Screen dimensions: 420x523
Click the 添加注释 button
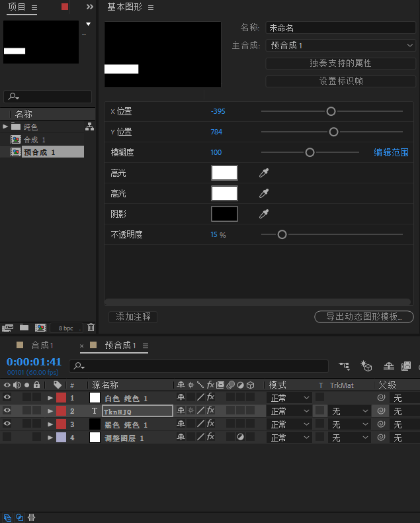pyautogui.click(x=133, y=316)
